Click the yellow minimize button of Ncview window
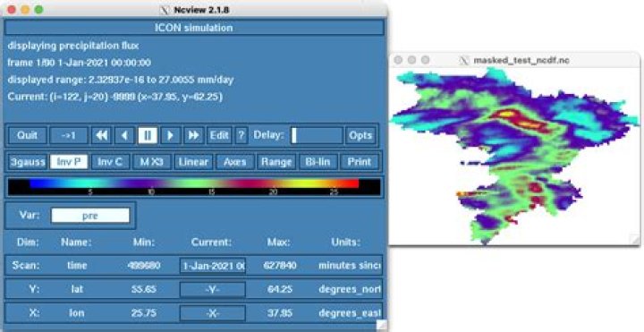 [x=25, y=9]
